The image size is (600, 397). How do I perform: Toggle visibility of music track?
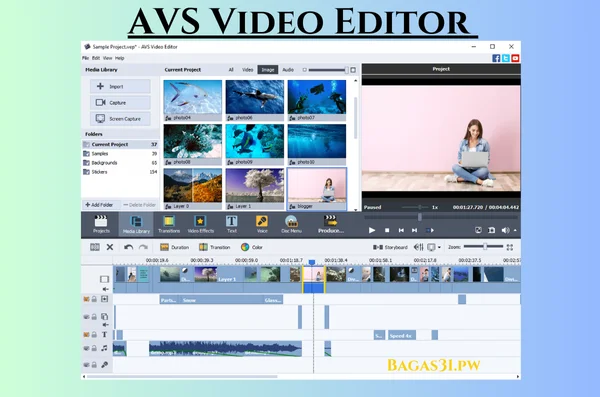86,348
